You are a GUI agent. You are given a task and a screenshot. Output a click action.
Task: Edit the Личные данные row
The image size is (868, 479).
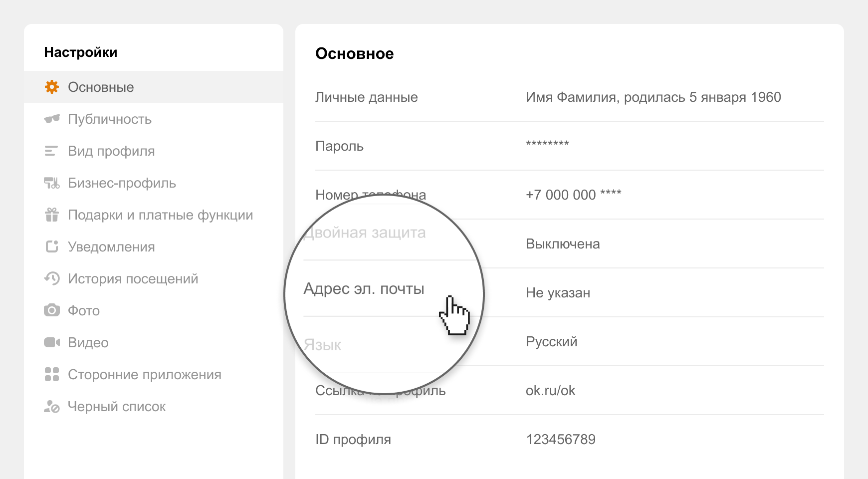(x=570, y=97)
